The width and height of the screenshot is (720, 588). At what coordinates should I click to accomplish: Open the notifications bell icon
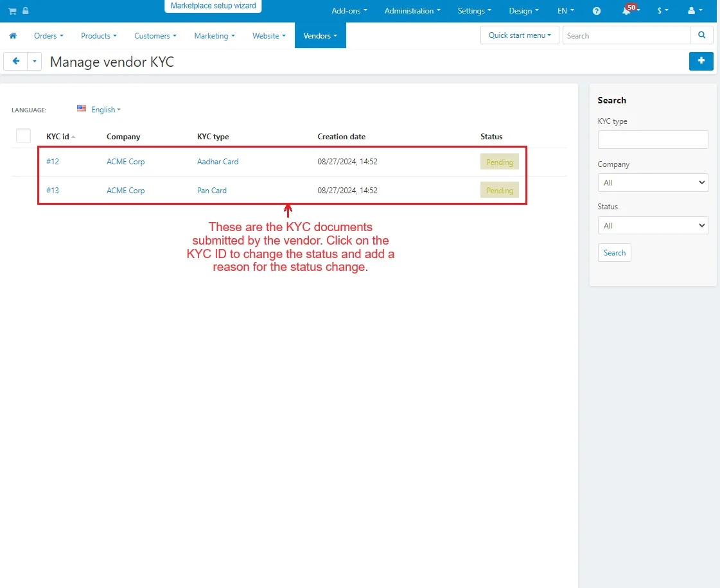click(626, 11)
